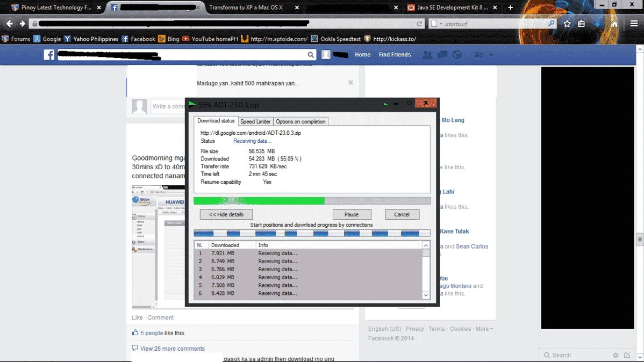644x362 pixels.
Task: Open a new tab with the plus button
Action: click(510, 8)
